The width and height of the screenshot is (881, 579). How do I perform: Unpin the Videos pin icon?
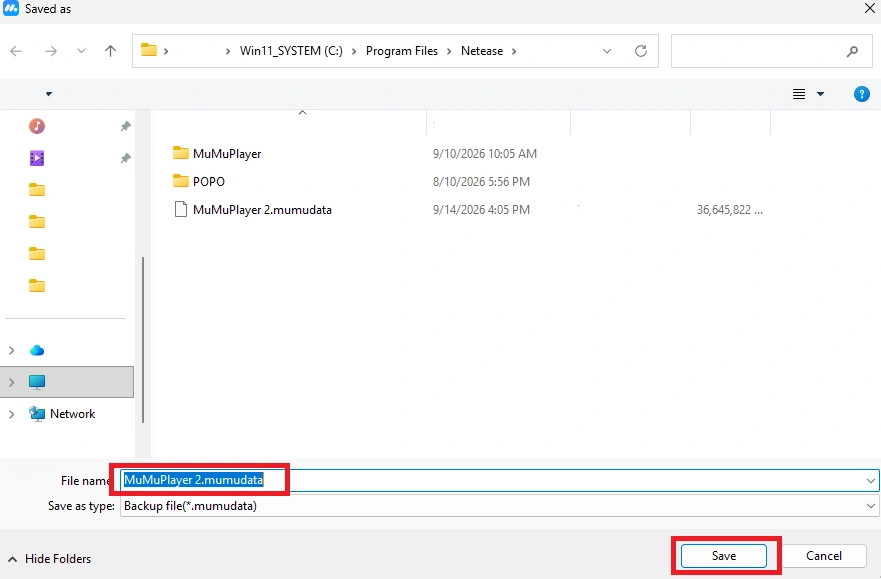coord(125,158)
